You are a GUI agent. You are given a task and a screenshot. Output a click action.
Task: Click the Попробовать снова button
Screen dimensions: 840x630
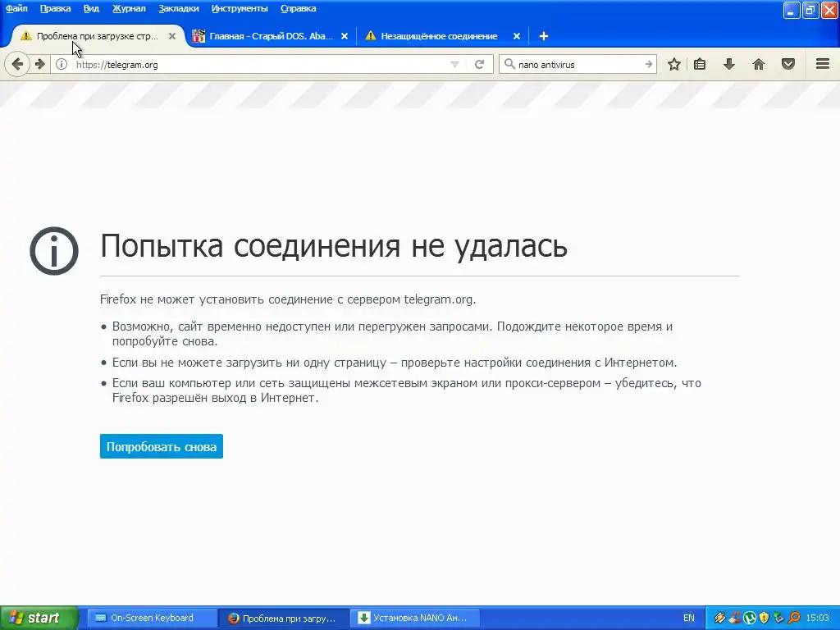pos(162,446)
